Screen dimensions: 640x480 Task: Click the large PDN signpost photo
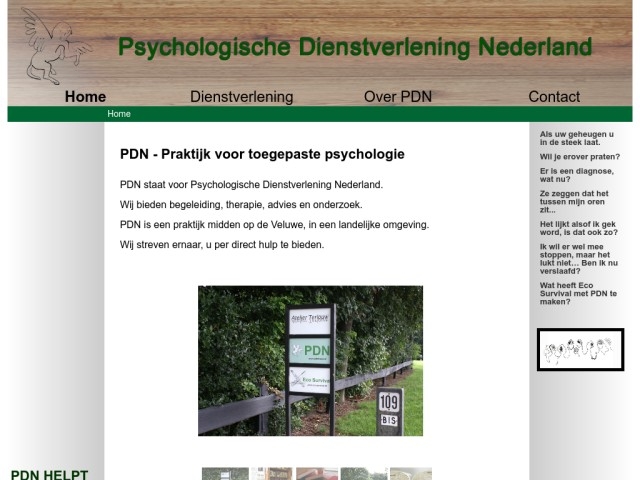click(310, 360)
